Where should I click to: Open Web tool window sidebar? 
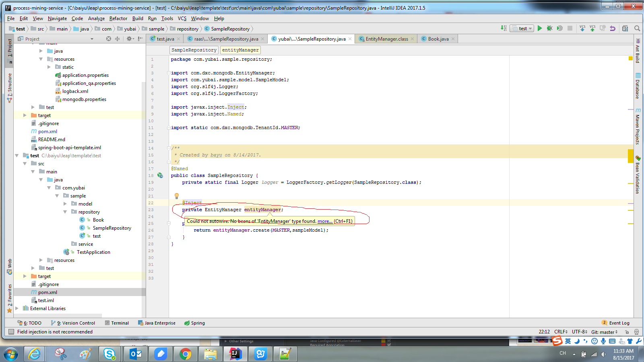(10, 267)
